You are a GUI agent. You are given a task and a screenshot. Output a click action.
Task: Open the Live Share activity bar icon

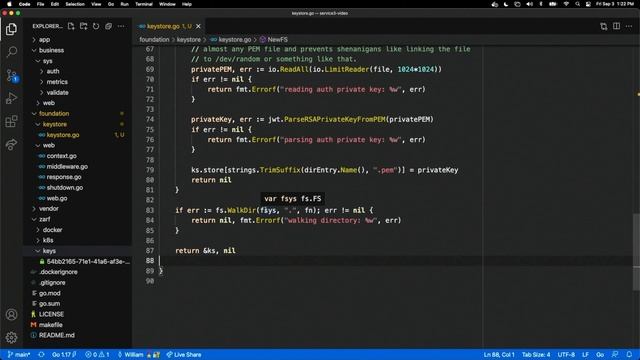click(x=11, y=144)
